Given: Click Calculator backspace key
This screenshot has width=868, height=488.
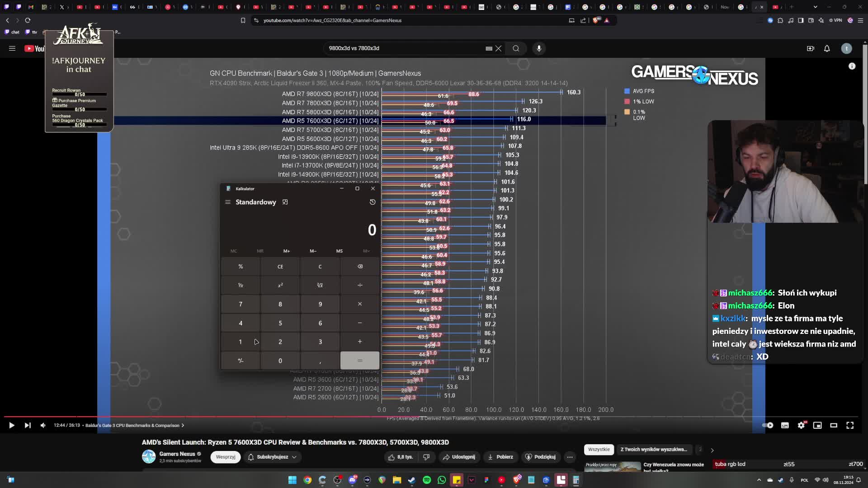Looking at the screenshot, I should point(360,267).
